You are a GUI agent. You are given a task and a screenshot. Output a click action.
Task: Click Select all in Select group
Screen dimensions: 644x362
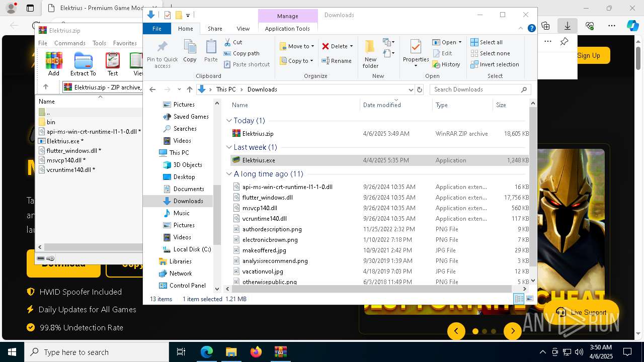click(487, 42)
